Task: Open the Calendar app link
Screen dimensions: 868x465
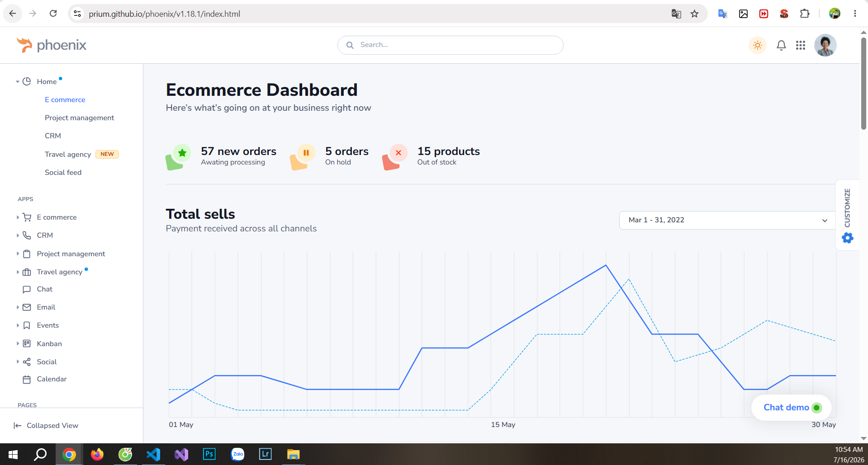Action: [52, 379]
